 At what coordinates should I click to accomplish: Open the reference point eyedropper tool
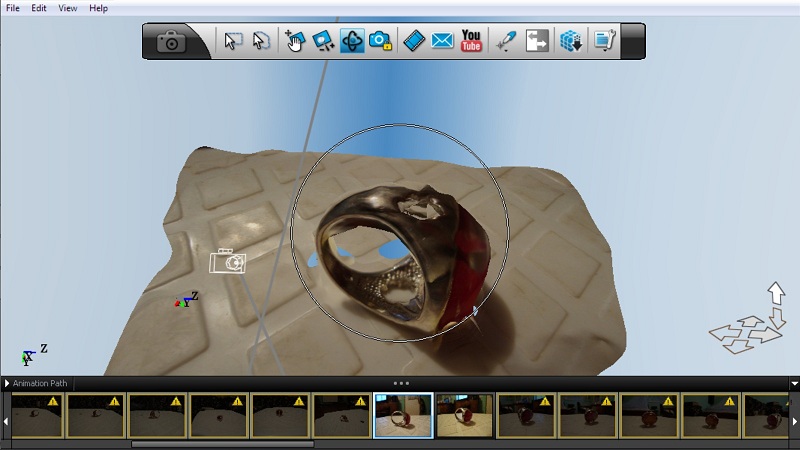point(505,41)
